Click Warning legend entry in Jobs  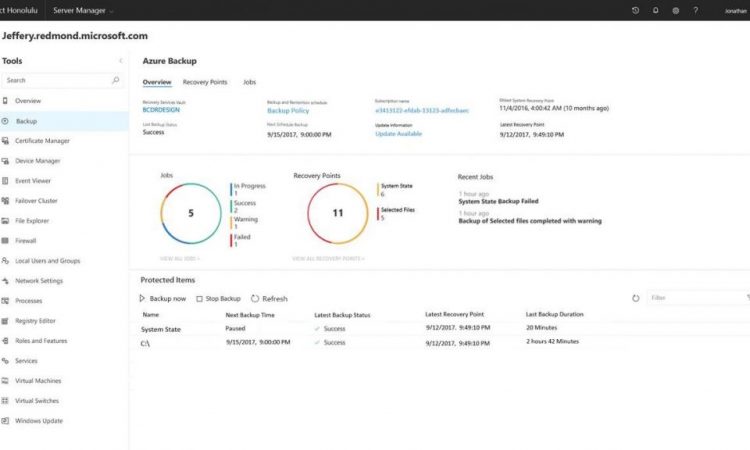click(x=244, y=223)
